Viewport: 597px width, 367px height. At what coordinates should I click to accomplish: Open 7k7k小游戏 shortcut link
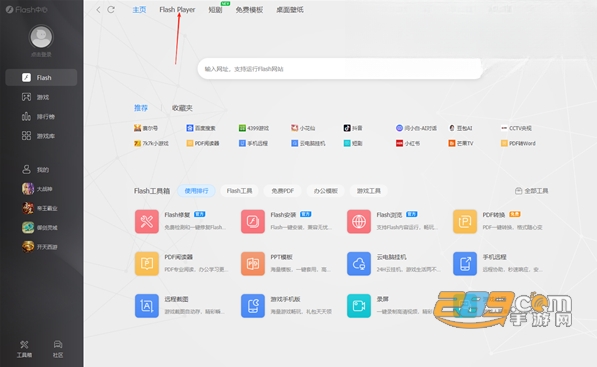pyautogui.click(x=151, y=144)
